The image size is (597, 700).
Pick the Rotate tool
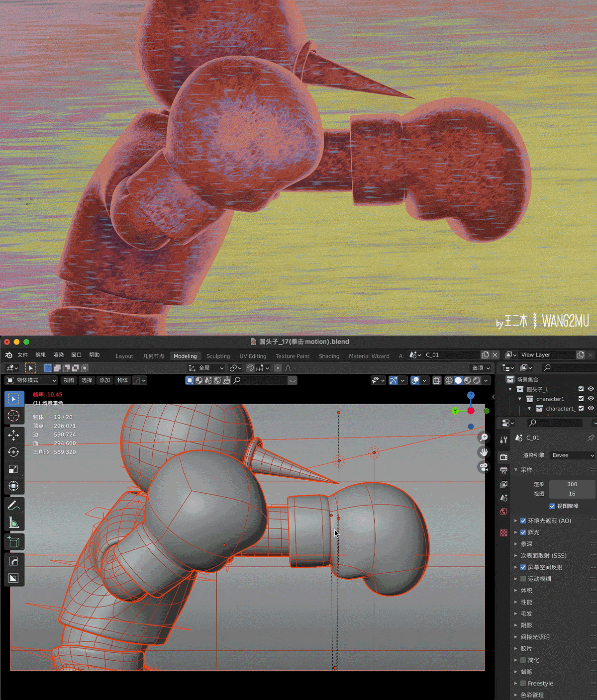pyautogui.click(x=14, y=452)
